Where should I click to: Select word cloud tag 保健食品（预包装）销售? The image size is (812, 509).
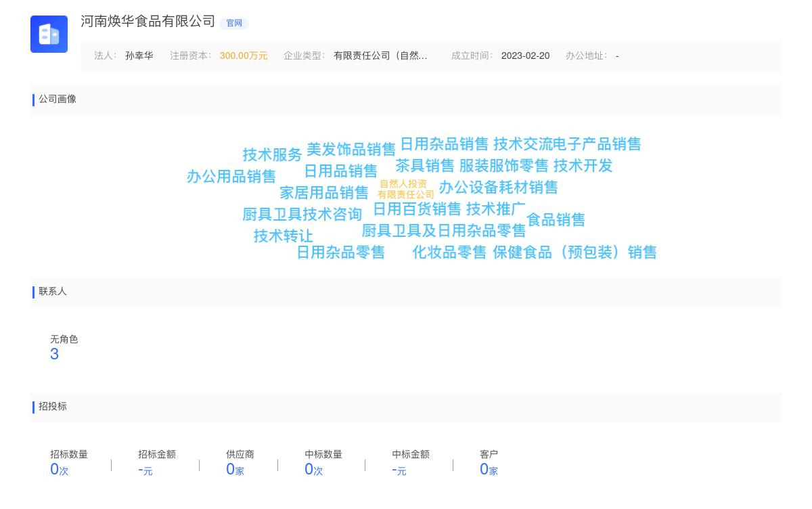pos(575,252)
